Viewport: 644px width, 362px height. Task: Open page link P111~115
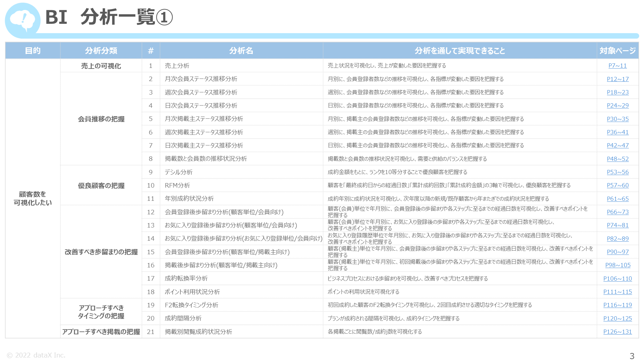pos(618,292)
